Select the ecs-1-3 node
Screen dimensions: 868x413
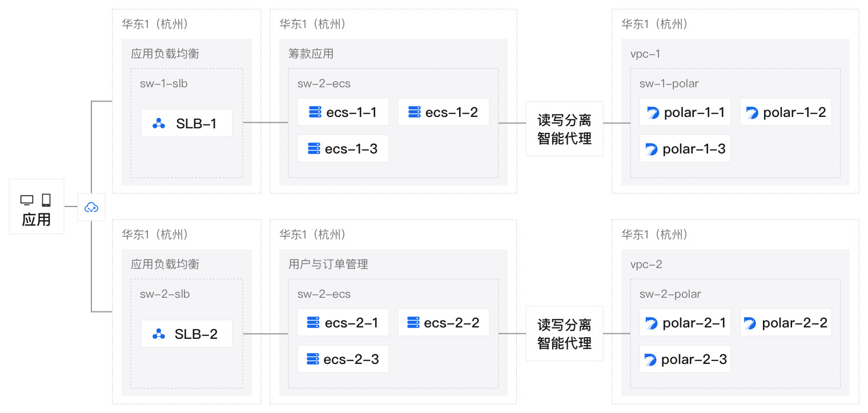point(343,149)
